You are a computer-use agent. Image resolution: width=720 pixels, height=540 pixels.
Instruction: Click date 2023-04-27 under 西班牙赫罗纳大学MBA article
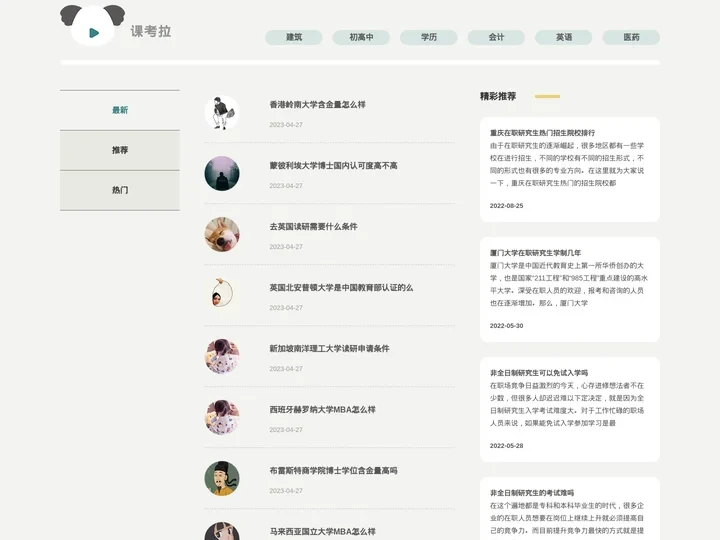[x=286, y=430]
